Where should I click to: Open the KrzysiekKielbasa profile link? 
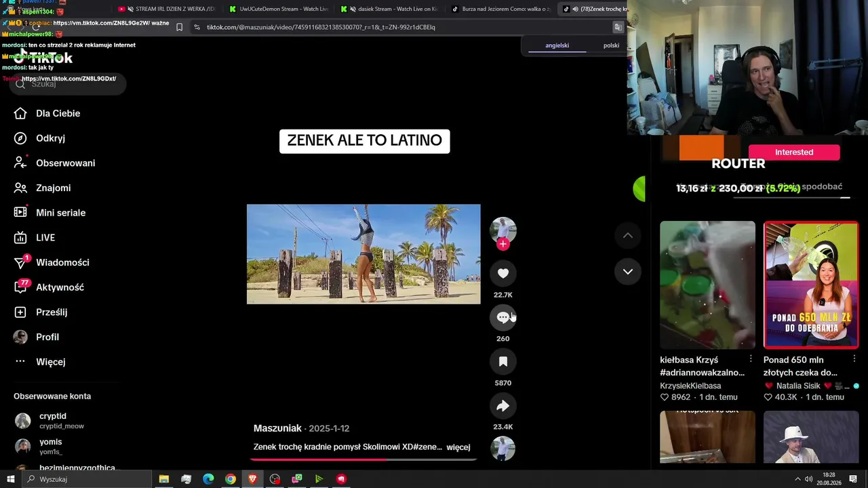pos(690,386)
